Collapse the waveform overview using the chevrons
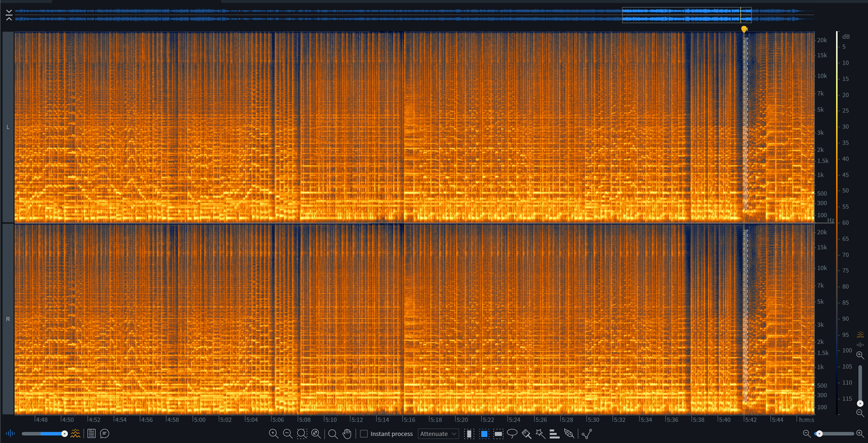 point(8,15)
